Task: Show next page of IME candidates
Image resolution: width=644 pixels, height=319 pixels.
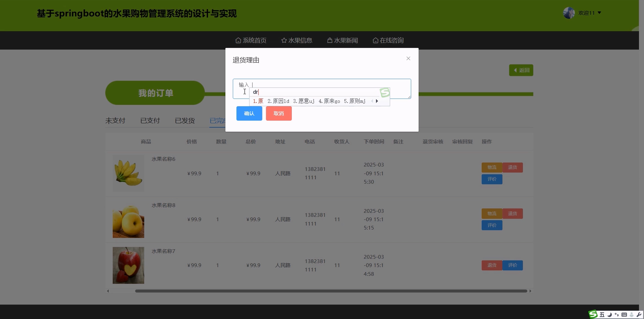Action: click(x=377, y=101)
